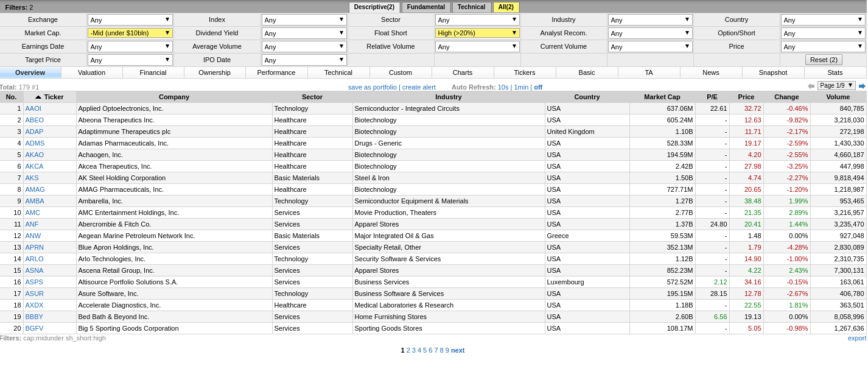Click the Ticker column sort arrow
The height and width of the screenshot is (380, 868).
click(38, 97)
